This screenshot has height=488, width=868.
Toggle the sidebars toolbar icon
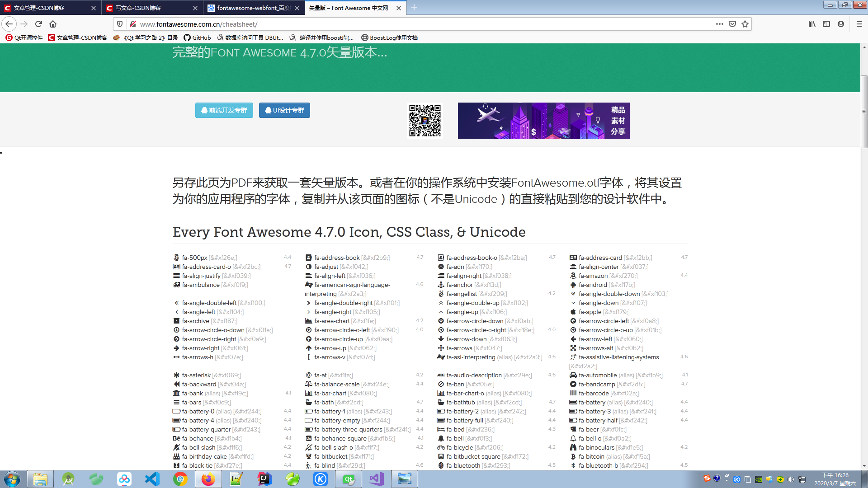(826, 24)
